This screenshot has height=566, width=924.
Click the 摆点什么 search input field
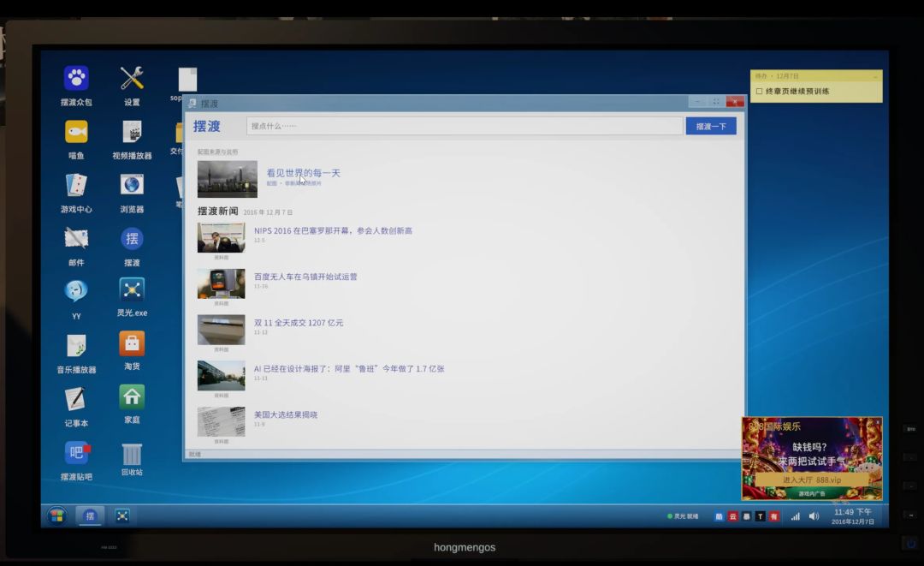pos(465,126)
